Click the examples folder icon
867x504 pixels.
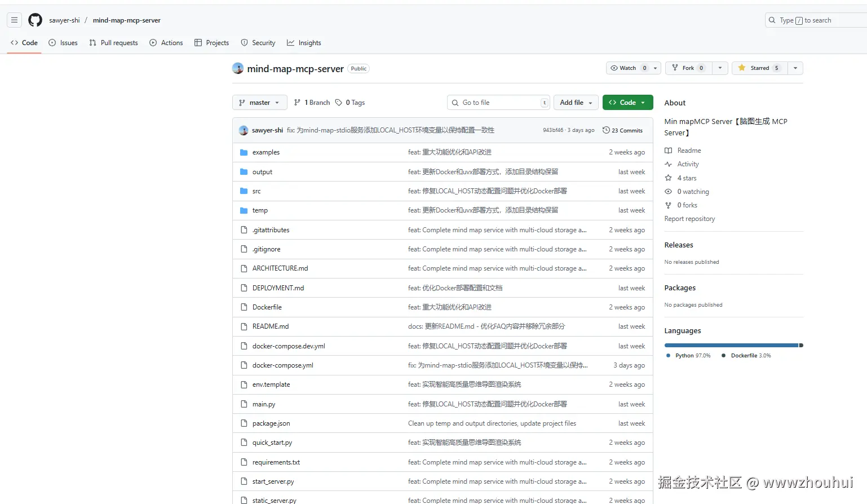click(x=244, y=152)
